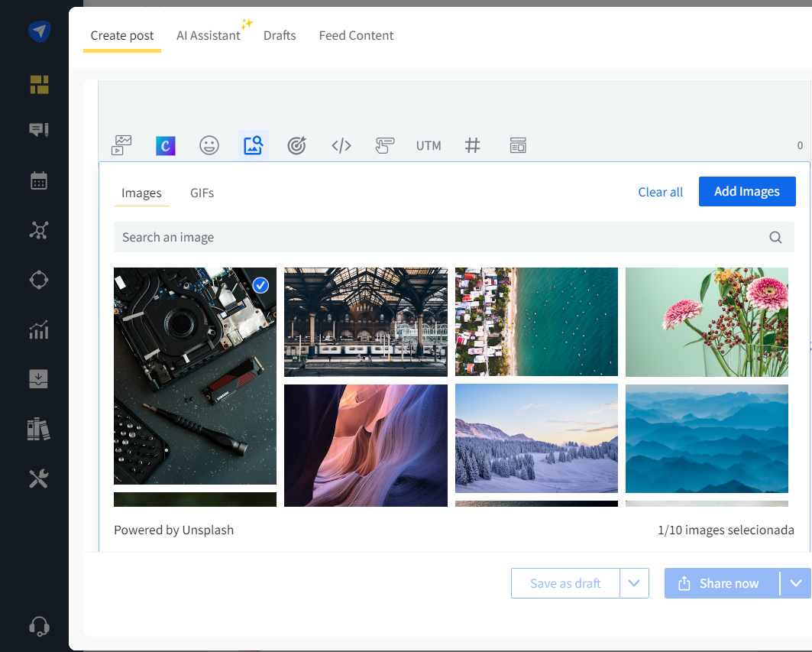Viewport: 812px width, 652px height.
Task: Select the pink flowers image
Action: tap(707, 322)
